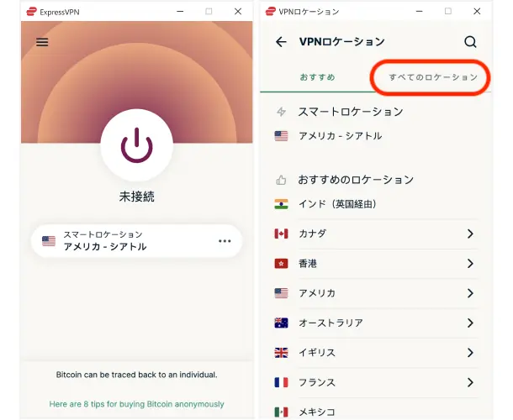Go back from VPNロケーション screen
Screen dimensions: 513x420
pos(281,42)
